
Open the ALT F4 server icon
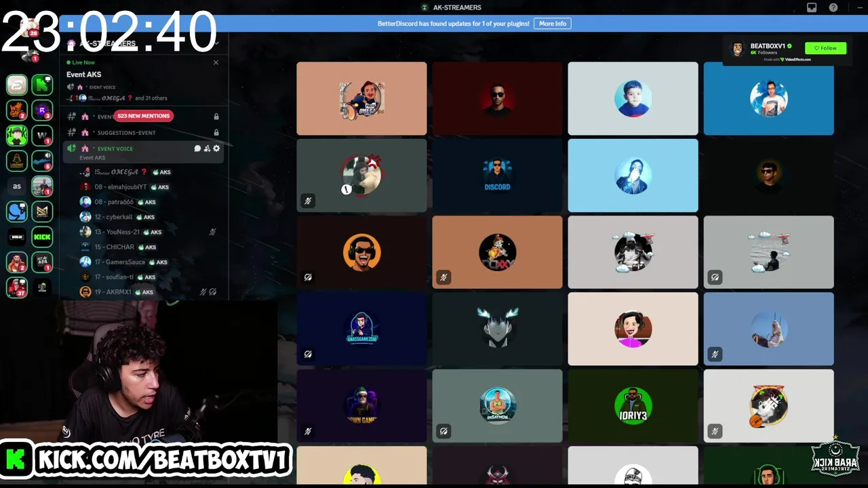tap(42, 262)
